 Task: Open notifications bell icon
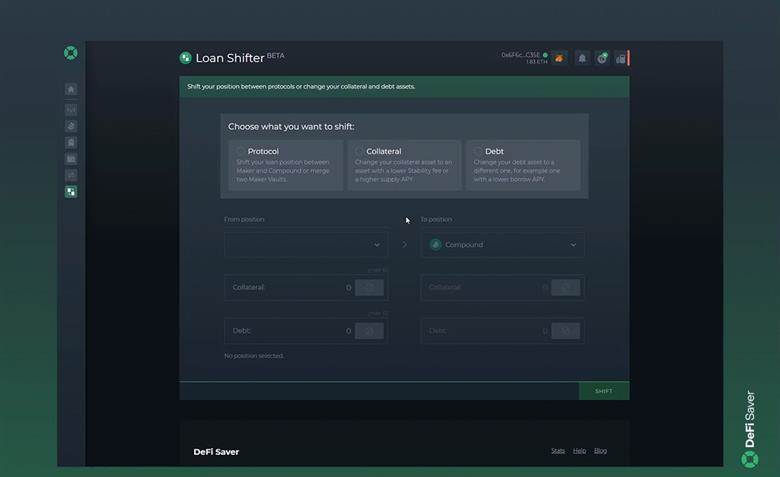[582, 58]
